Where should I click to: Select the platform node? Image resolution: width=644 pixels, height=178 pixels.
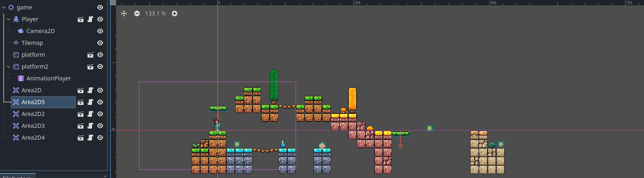pyautogui.click(x=33, y=55)
